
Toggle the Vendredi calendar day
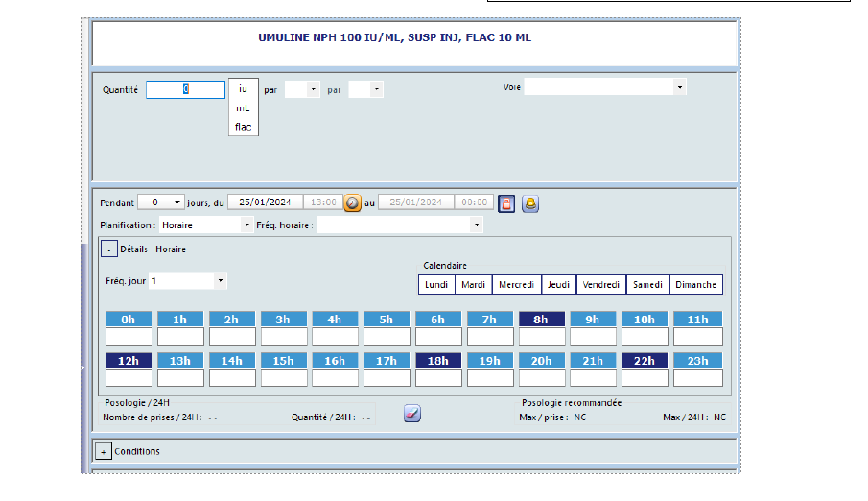(601, 284)
